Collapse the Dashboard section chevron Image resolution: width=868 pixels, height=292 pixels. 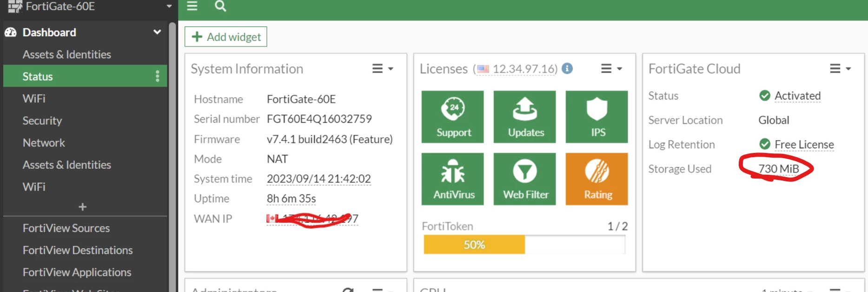pos(157,32)
